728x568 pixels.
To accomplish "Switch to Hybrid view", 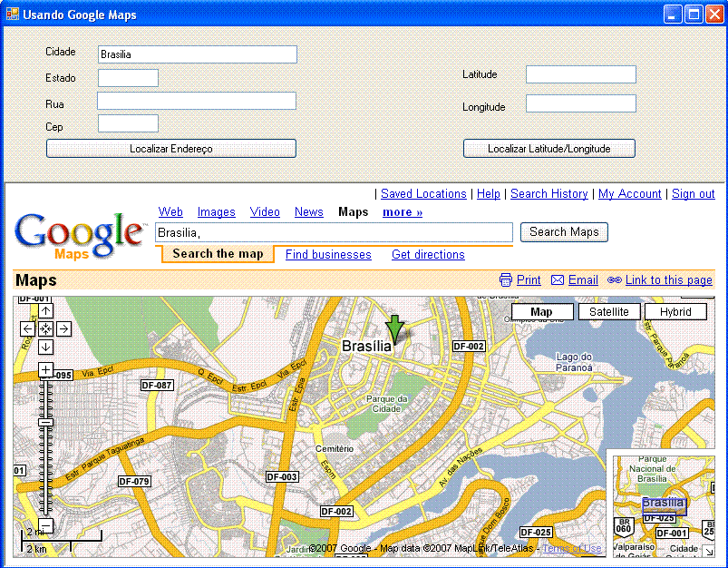I will [x=675, y=312].
